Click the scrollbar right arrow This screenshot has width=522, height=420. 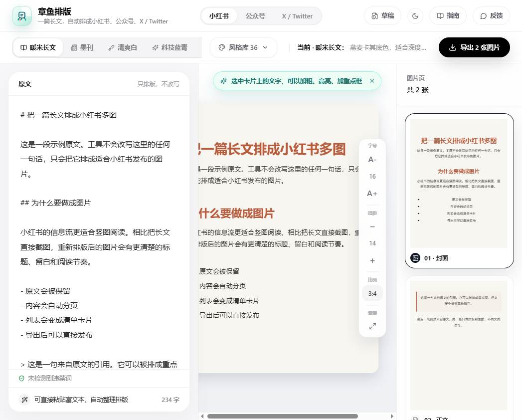(392, 417)
